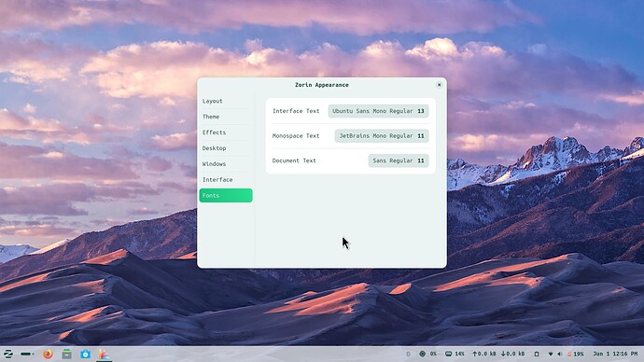644x362 pixels.
Task: Open the Effects section
Action: (226, 132)
